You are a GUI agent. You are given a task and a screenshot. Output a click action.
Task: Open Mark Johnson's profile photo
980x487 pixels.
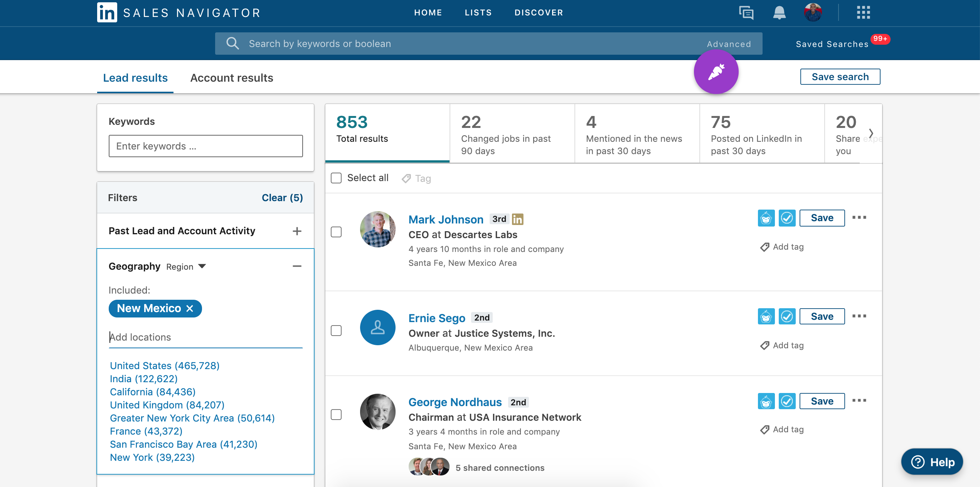(x=377, y=229)
